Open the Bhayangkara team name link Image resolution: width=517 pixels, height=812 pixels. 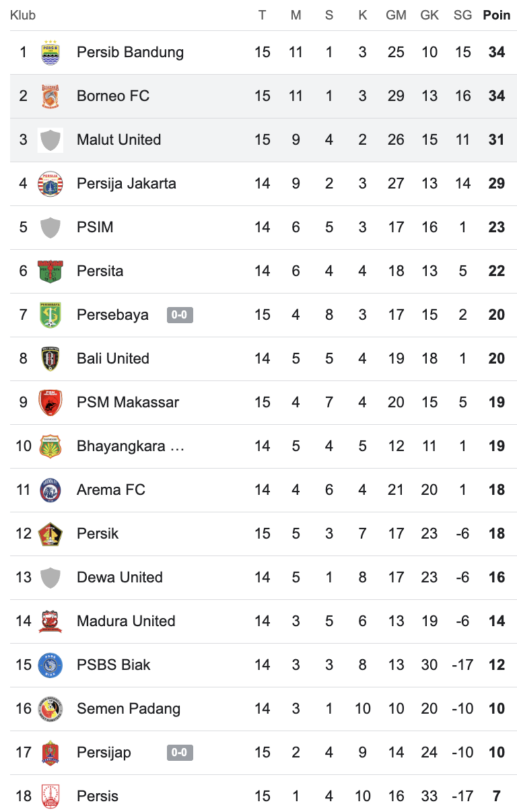(x=130, y=446)
